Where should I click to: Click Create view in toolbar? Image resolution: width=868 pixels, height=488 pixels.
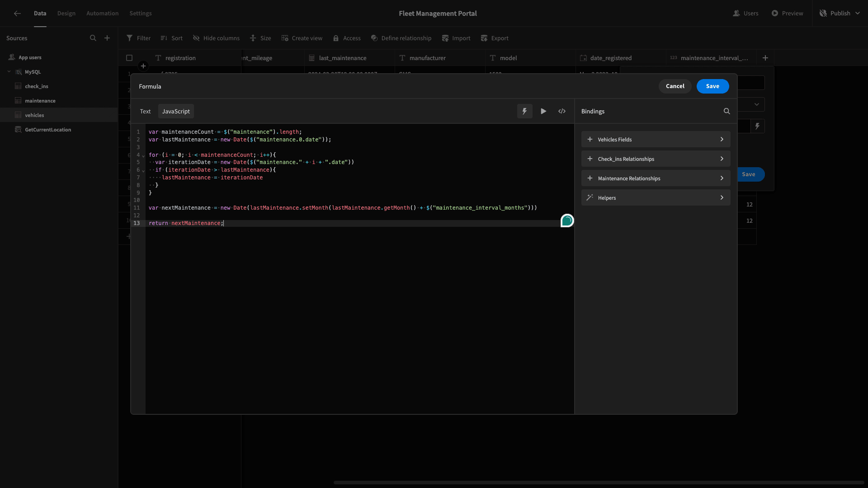pos(302,38)
